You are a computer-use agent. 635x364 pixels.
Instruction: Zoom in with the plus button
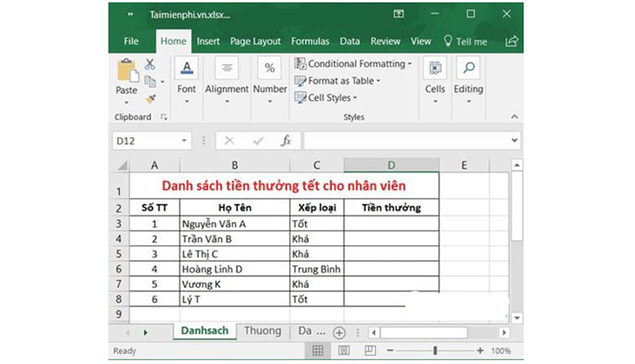click(x=480, y=350)
